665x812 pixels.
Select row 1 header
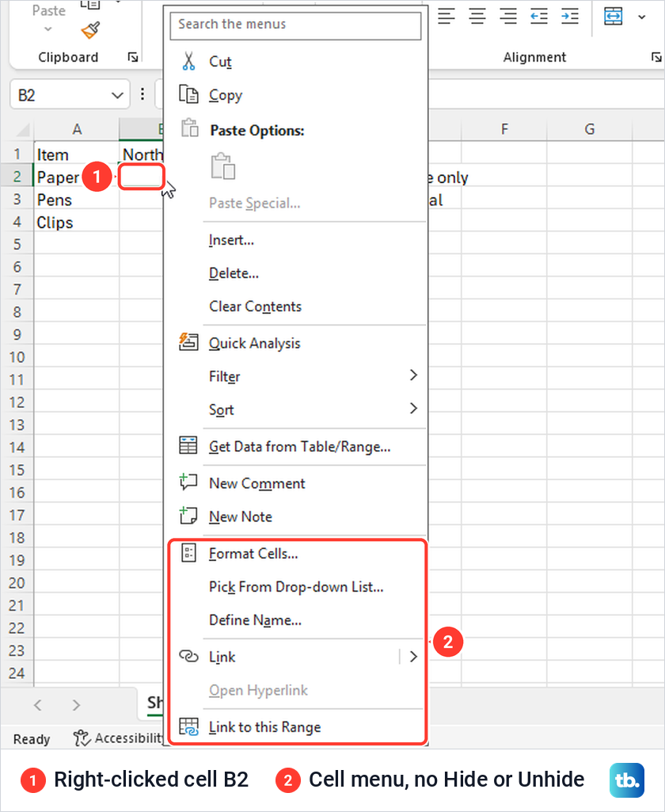pyautogui.click(x=17, y=154)
